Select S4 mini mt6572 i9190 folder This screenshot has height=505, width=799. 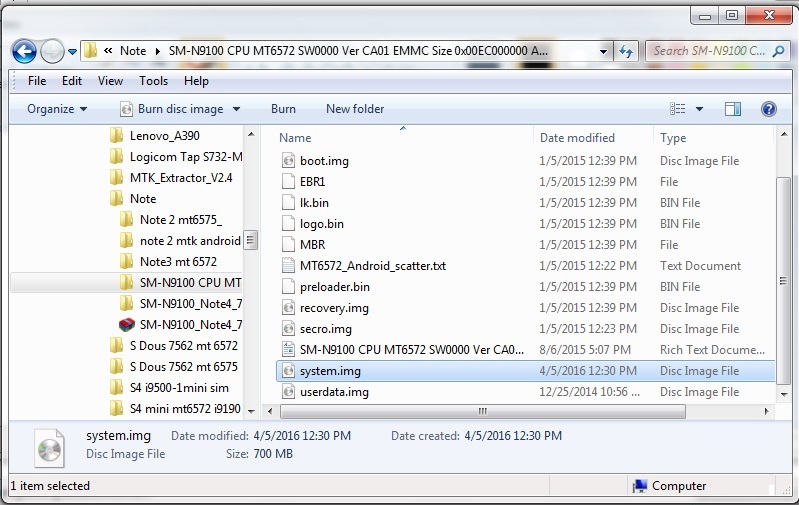click(185, 409)
